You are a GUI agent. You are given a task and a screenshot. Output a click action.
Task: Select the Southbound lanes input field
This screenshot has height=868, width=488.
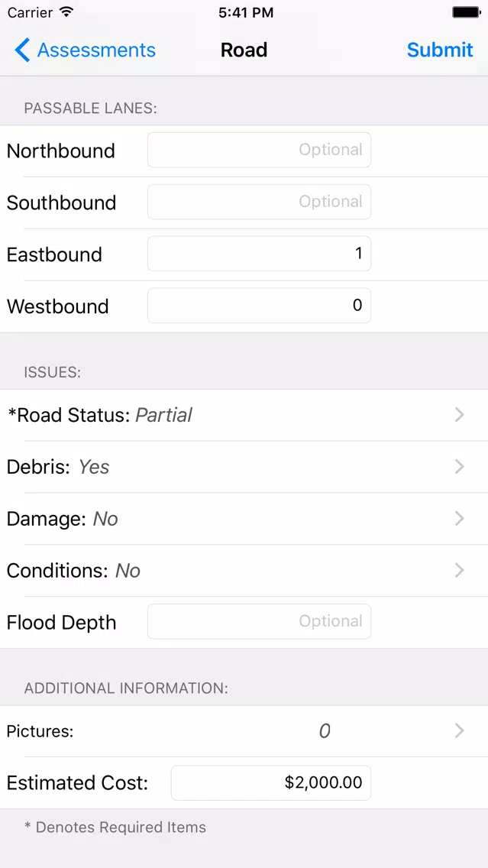259,202
